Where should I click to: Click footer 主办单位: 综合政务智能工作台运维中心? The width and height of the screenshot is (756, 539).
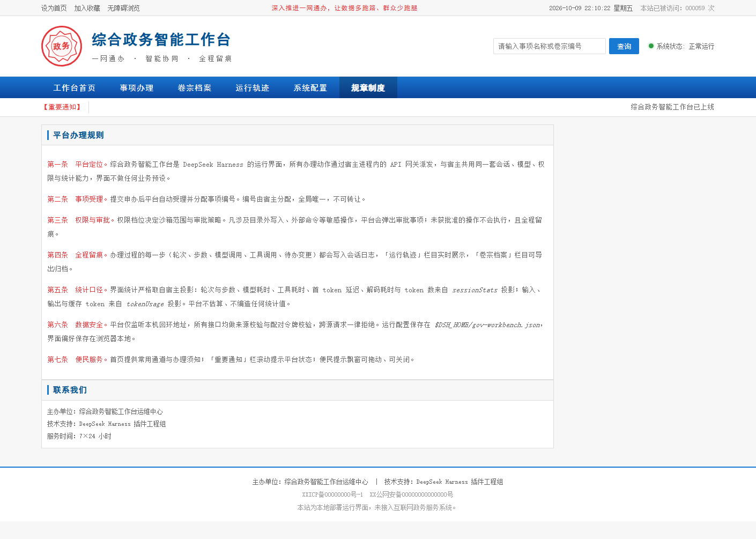tap(310, 482)
